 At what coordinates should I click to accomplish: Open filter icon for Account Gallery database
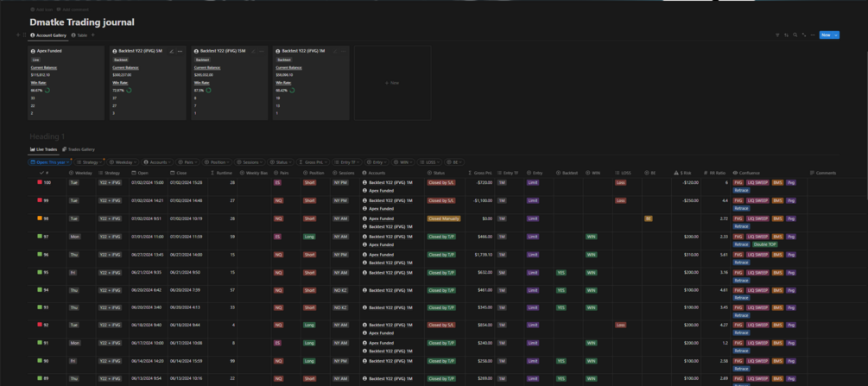(x=777, y=35)
